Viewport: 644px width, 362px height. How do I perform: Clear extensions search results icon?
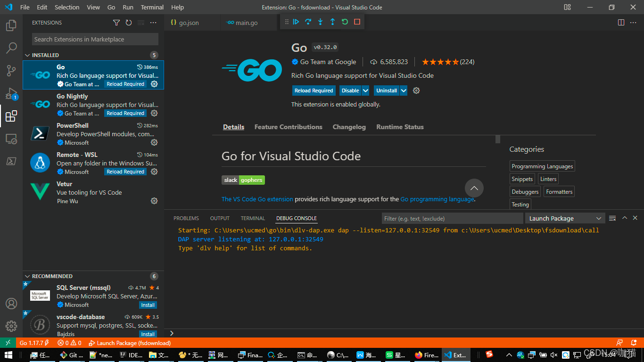pyautogui.click(x=141, y=23)
